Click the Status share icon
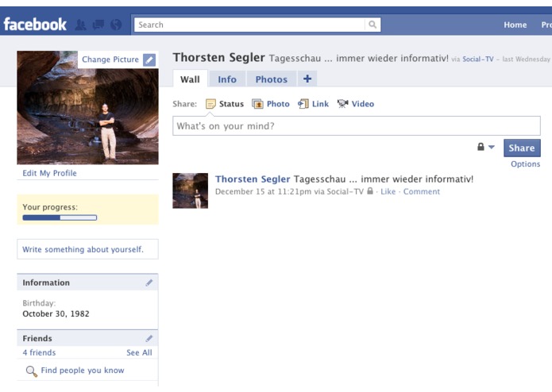The image size is (552, 392). click(x=210, y=104)
